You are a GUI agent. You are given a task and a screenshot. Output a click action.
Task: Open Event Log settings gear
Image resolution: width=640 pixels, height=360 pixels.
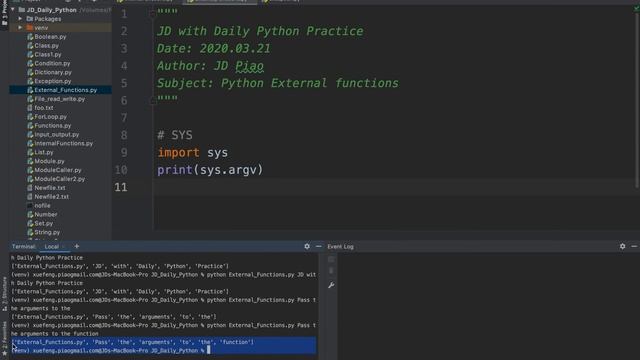tap(622, 247)
